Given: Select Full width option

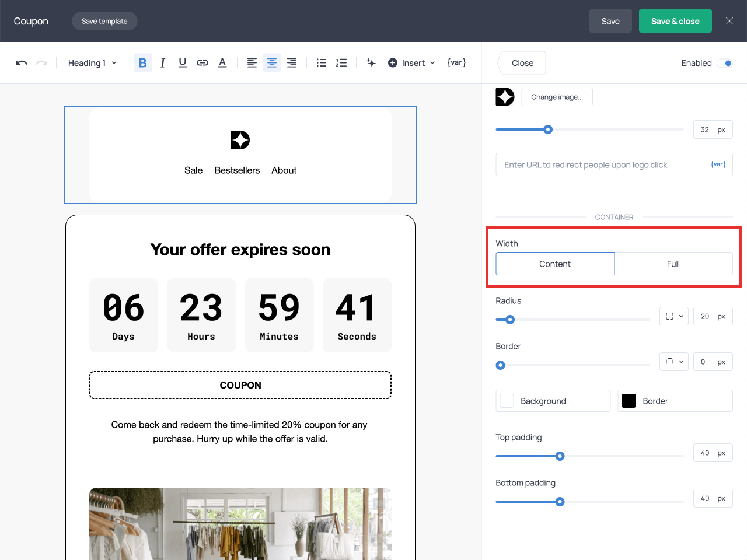Looking at the screenshot, I should (x=673, y=264).
